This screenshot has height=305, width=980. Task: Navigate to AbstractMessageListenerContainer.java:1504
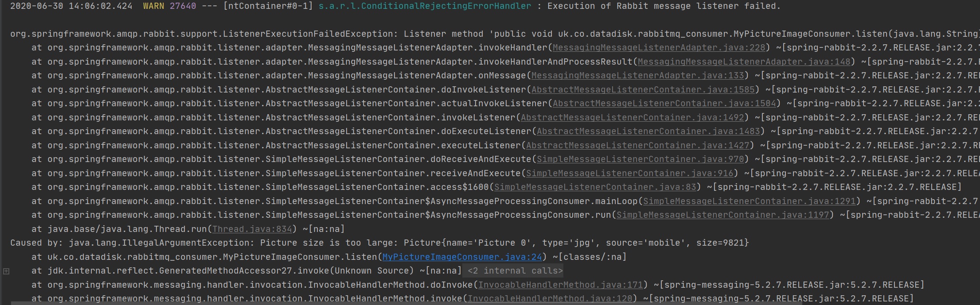coord(664,104)
